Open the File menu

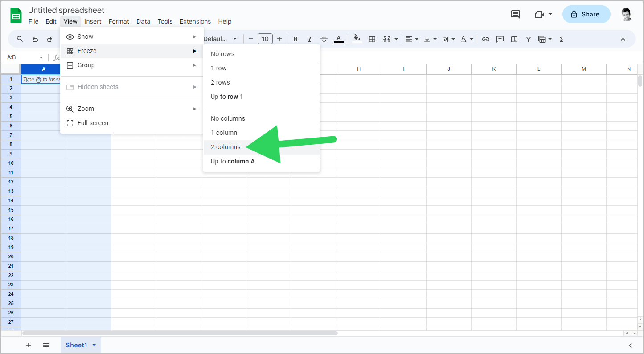(33, 21)
